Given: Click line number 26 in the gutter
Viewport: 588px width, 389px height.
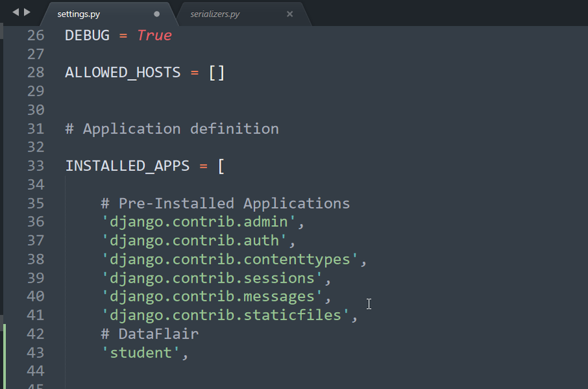Looking at the screenshot, I should click(x=35, y=35).
